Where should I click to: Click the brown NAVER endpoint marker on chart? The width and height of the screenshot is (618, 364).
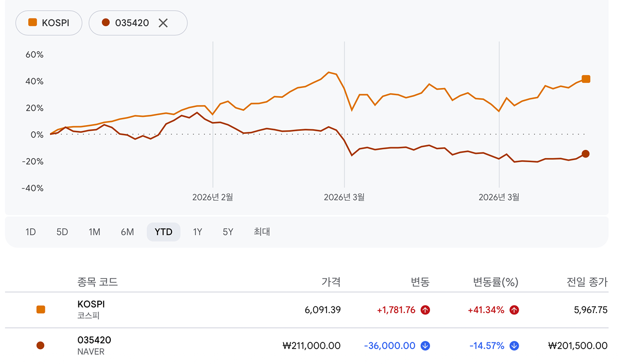coord(586,154)
